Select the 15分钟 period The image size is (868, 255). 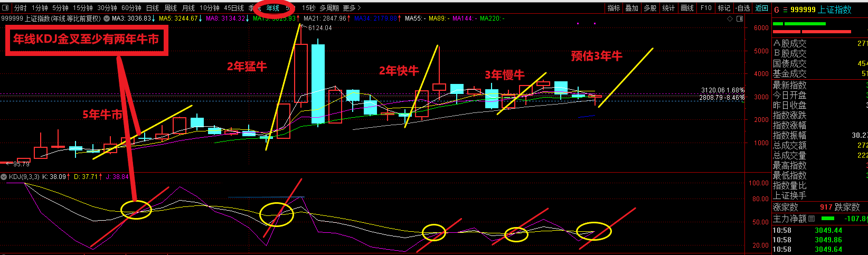tap(82, 8)
